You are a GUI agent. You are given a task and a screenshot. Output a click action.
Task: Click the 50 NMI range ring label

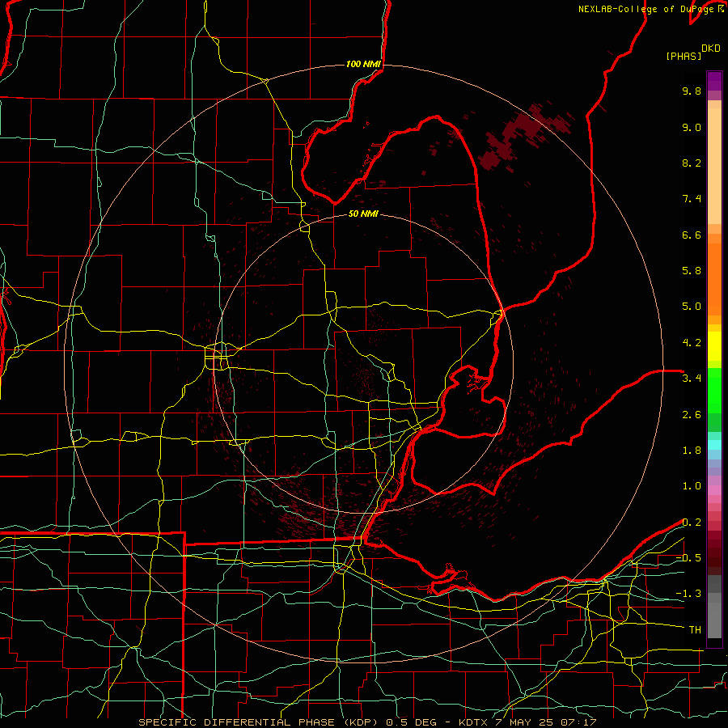tap(363, 214)
